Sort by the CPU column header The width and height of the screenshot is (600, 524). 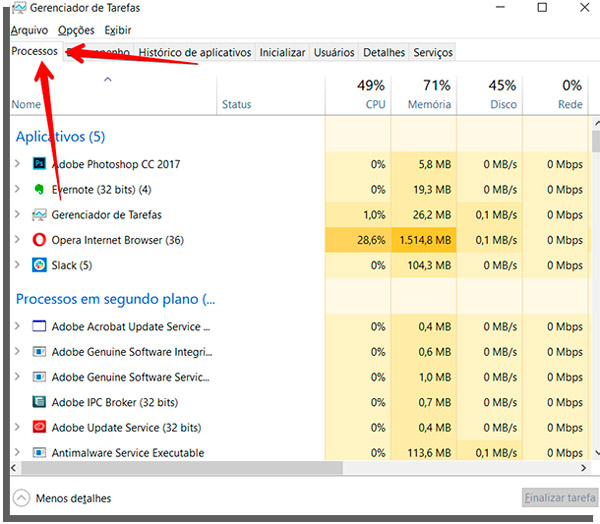pos(358,94)
